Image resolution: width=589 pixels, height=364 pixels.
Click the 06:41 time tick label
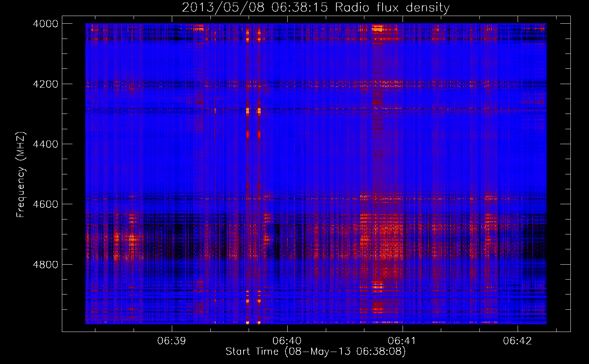pos(402,341)
